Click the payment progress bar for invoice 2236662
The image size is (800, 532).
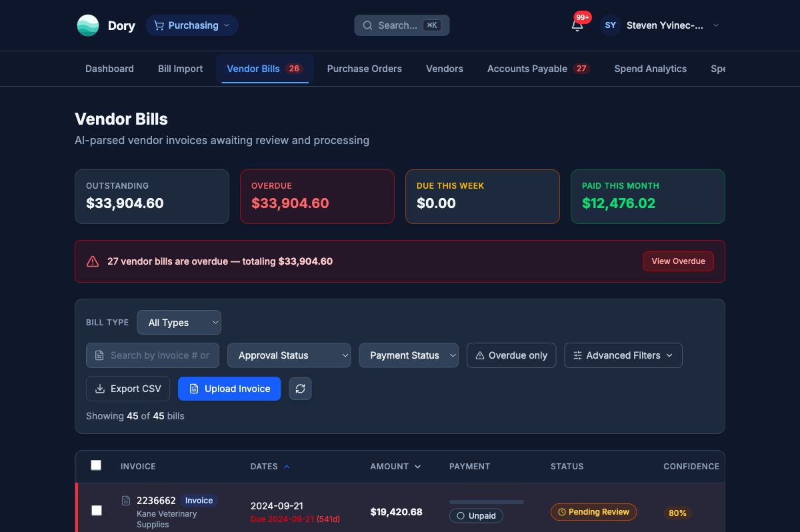tap(487, 501)
